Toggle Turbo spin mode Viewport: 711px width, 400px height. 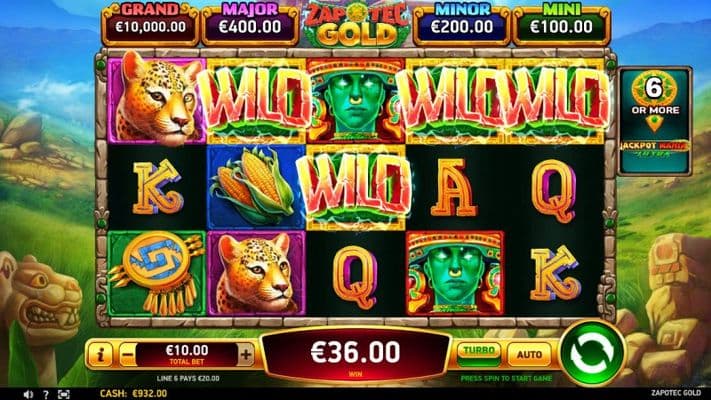pos(479,354)
